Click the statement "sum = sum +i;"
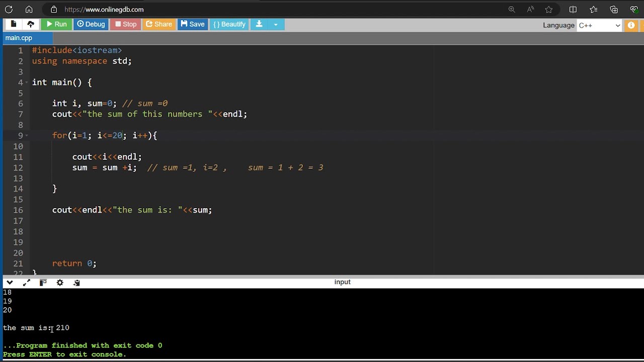 [x=105, y=167]
